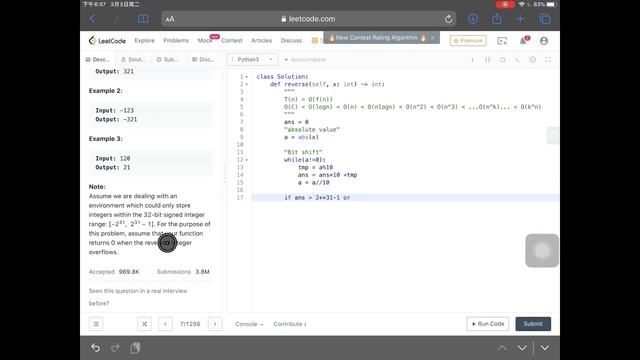
Task: Tap undo on the keyboard bar
Action: [96, 348]
